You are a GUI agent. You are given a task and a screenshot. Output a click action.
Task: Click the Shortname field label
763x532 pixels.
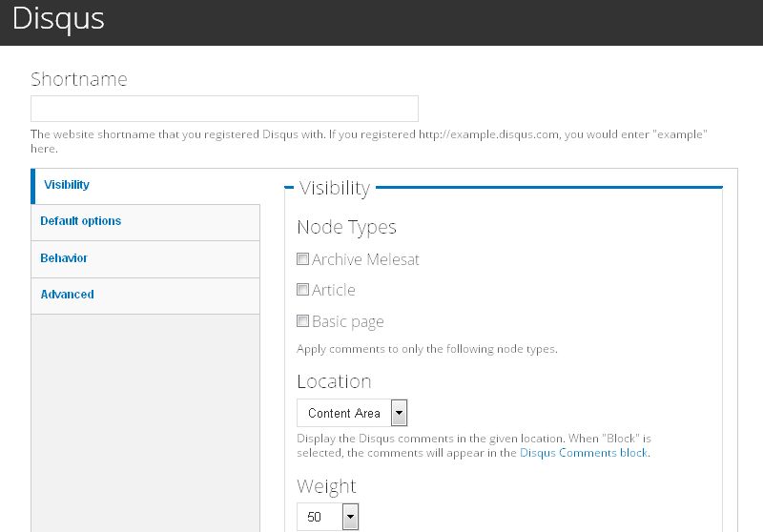[78, 79]
